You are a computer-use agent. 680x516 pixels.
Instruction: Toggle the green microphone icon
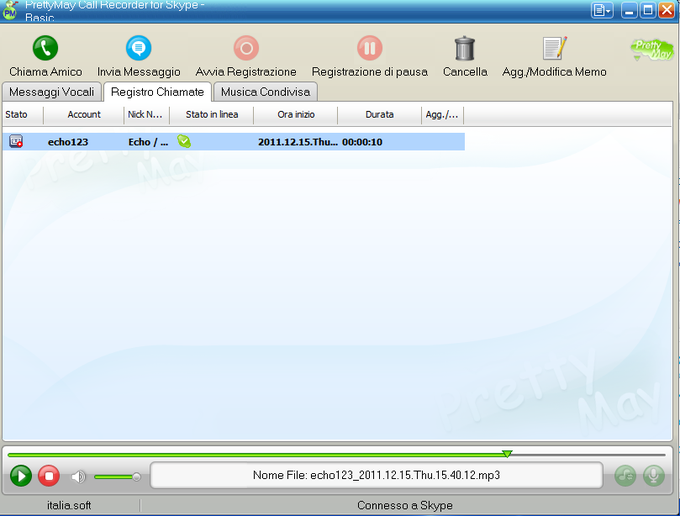[x=654, y=476]
